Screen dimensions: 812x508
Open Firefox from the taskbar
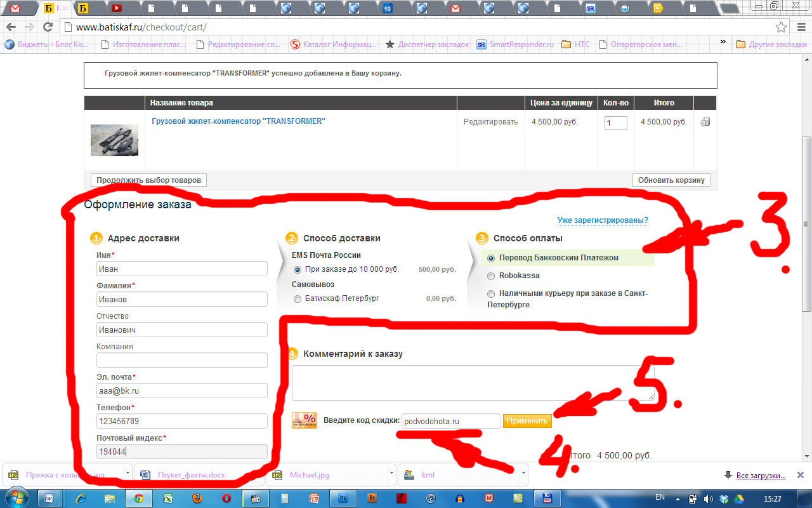(197, 498)
